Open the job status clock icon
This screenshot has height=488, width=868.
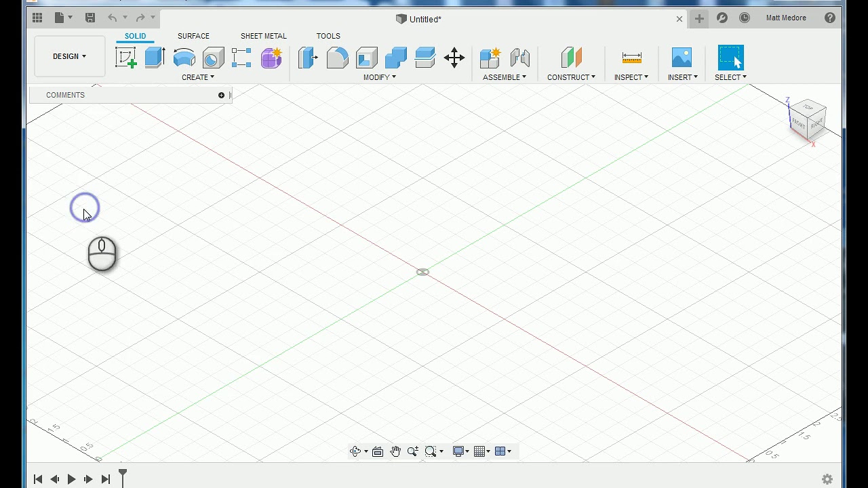click(745, 18)
